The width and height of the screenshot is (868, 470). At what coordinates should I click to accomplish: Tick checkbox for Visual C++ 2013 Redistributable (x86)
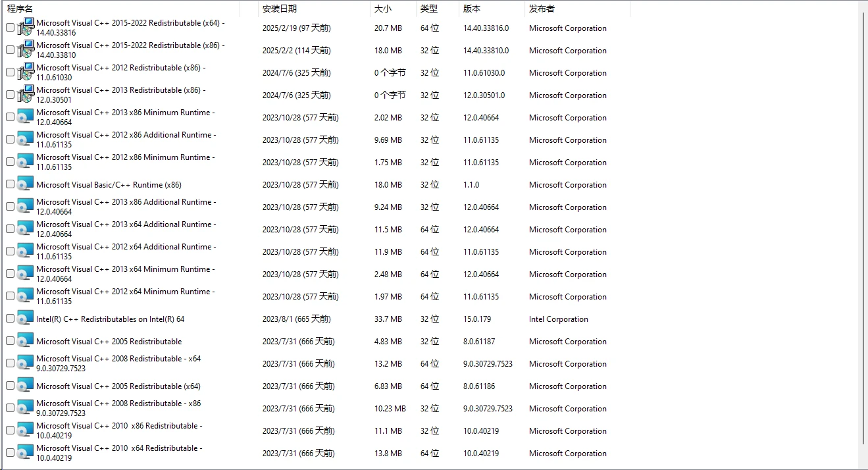[x=10, y=95]
